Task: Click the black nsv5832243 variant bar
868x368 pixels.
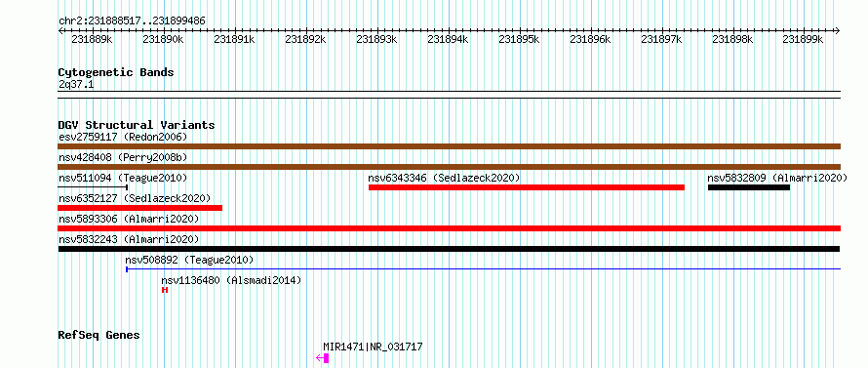Action: point(449,249)
